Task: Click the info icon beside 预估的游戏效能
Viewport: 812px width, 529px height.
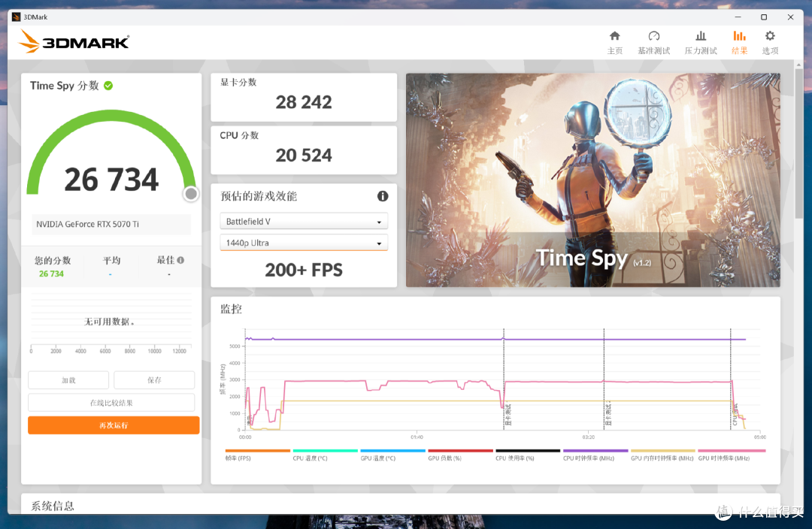Action: [x=383, y=196]
